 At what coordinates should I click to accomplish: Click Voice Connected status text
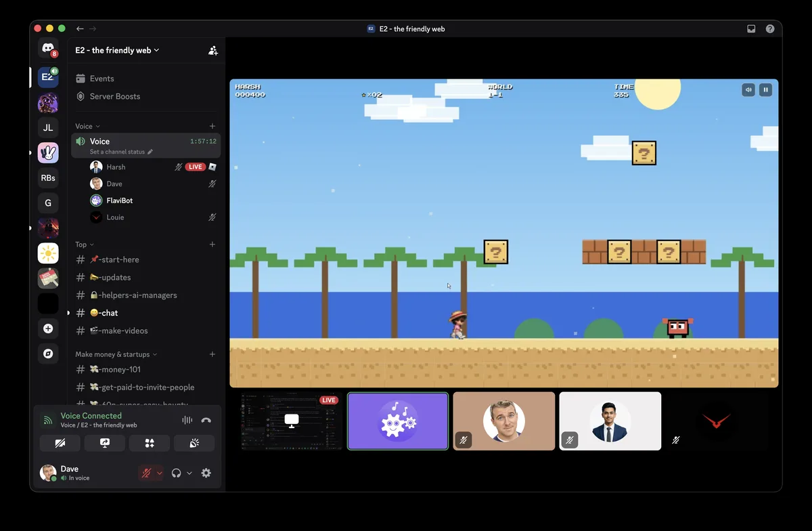point(91,416)
